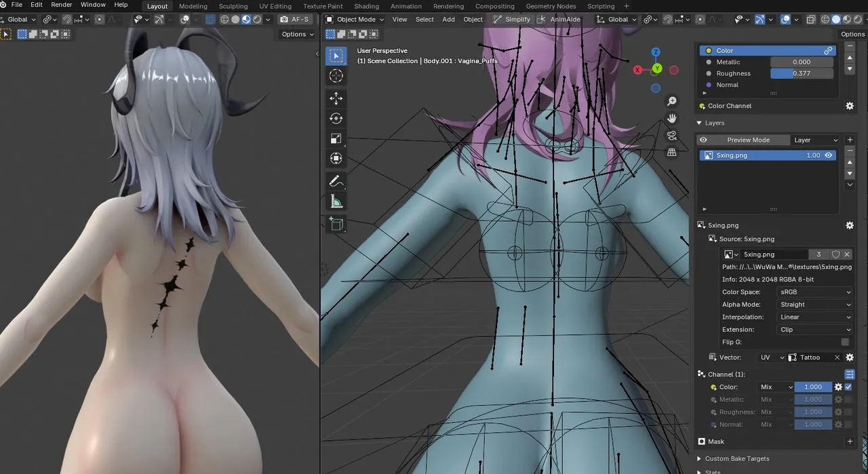Screen dimensions: 868x474
Task: Click the zoom magnifier viewport icon
Action: click(x=672, y=102)
